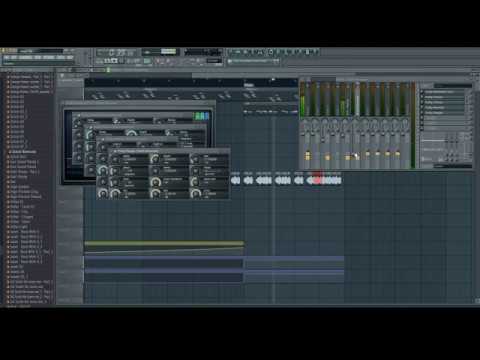Open the mixer input selector above the effect slots
The image size is (480, 360).
tap(452, 86)
